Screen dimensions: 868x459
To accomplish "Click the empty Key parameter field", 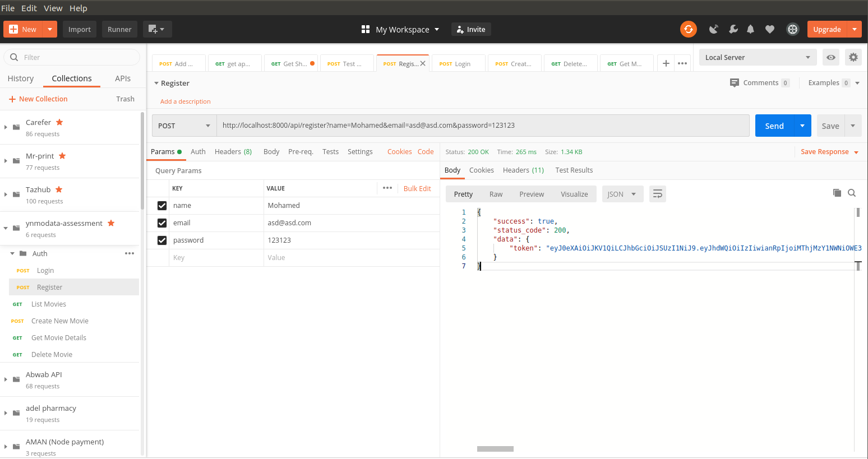I will (x=216, y=258).
